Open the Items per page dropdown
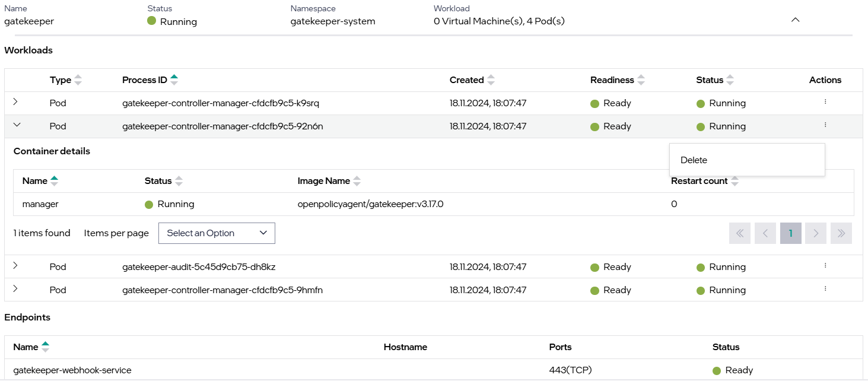 pos(217,233)
